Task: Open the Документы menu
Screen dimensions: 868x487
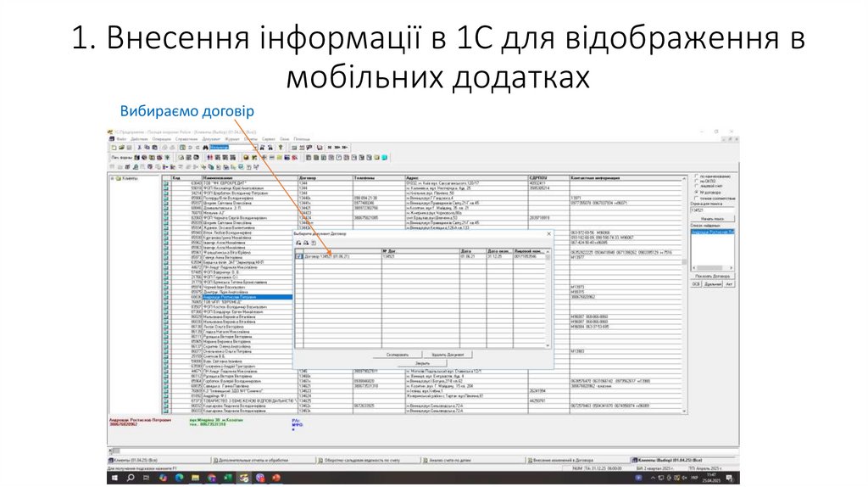Action: 211,139
